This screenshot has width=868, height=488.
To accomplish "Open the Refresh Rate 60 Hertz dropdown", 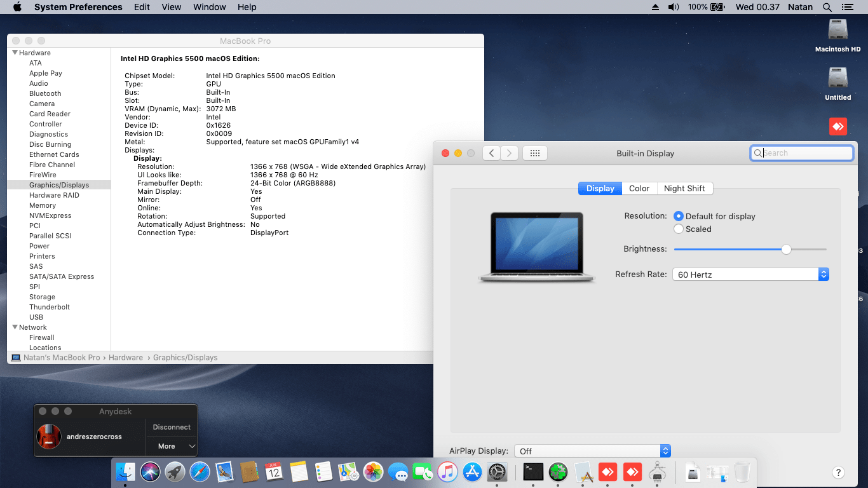I will (750, 274).
